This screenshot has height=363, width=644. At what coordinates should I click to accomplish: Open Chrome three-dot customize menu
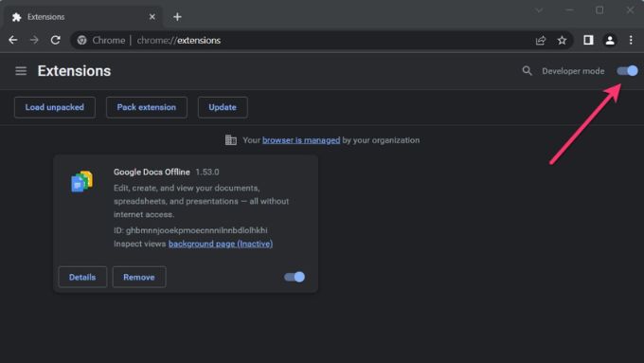click(x=631, y=41)
